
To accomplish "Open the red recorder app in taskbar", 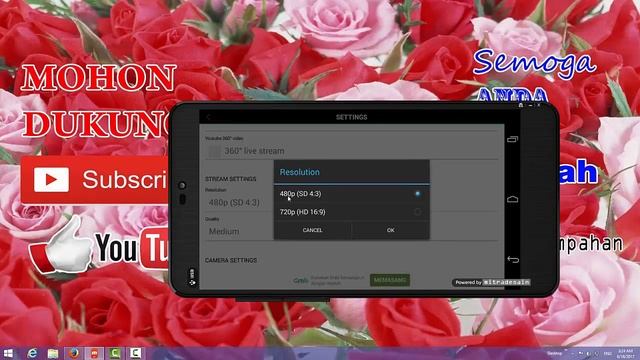I will [x=94, y=353].
